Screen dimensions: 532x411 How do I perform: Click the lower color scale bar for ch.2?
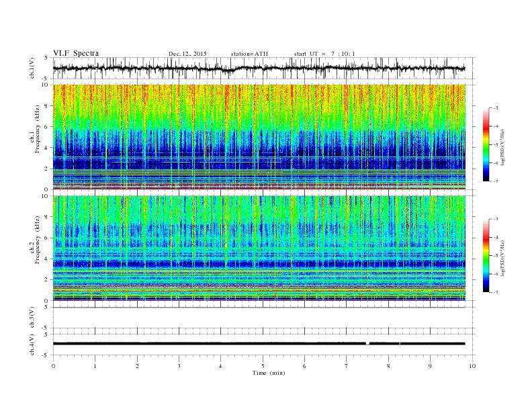(486, 255)
